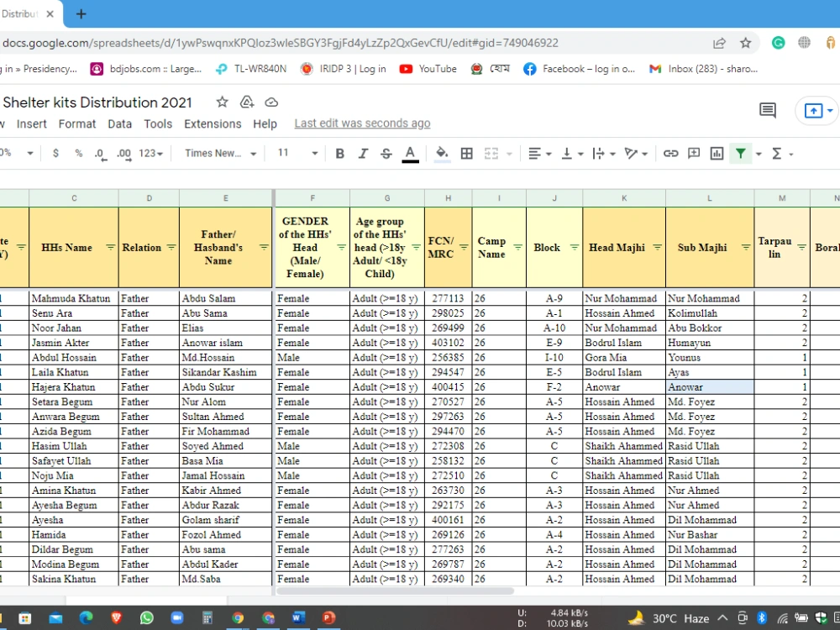Insert a link using toolbar icon

tap(670, 154)
